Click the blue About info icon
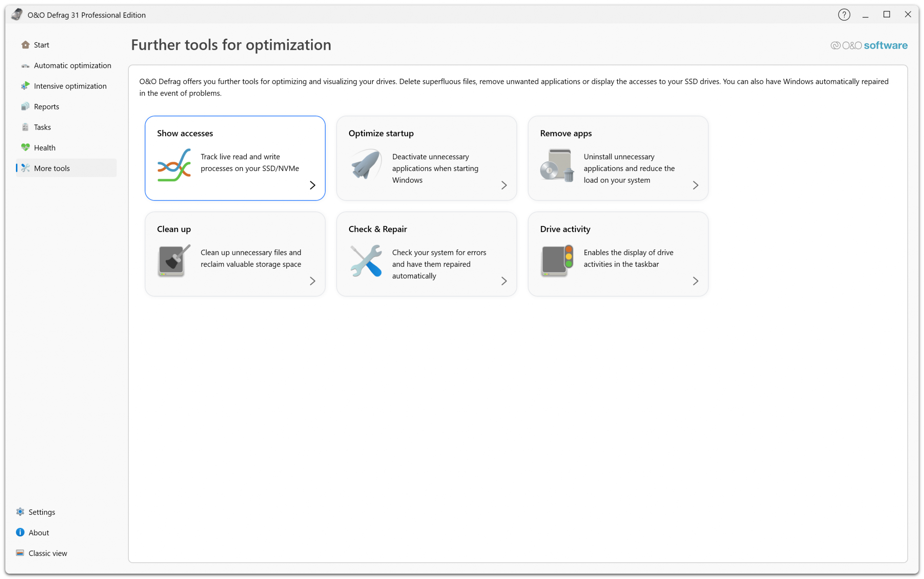 coord(20,533)
